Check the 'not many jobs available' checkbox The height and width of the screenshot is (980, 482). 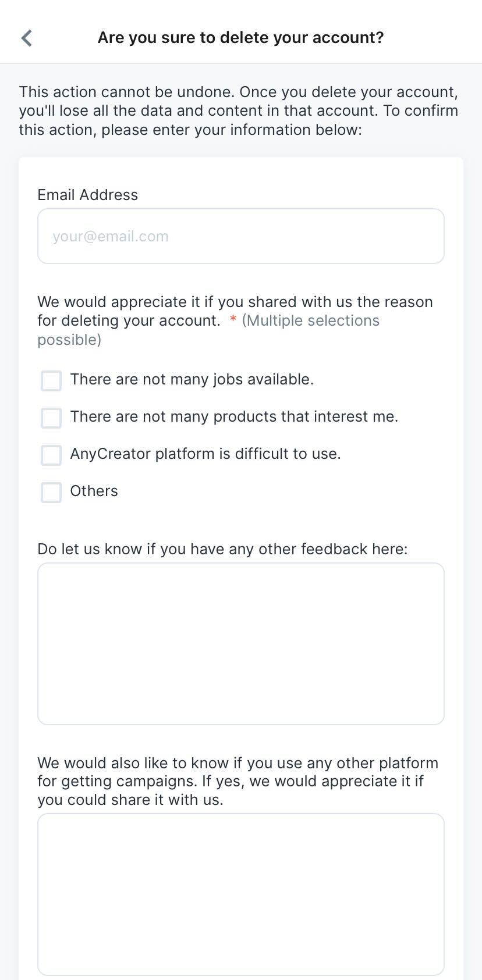click(x=51, y=381)
